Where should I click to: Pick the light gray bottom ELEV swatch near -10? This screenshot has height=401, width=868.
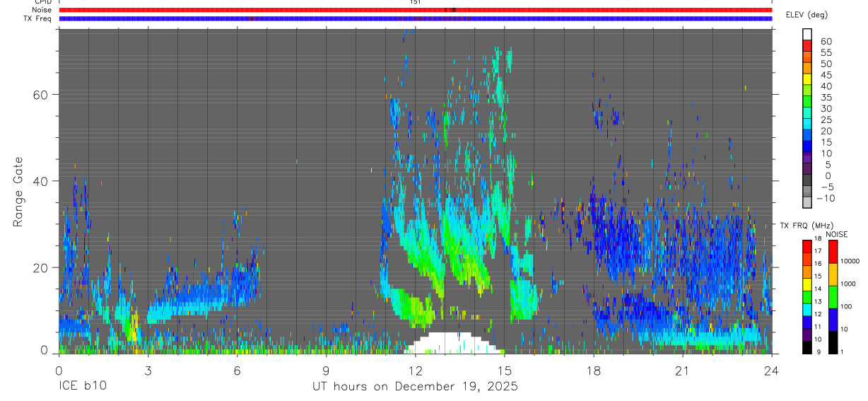coord(807,203)
